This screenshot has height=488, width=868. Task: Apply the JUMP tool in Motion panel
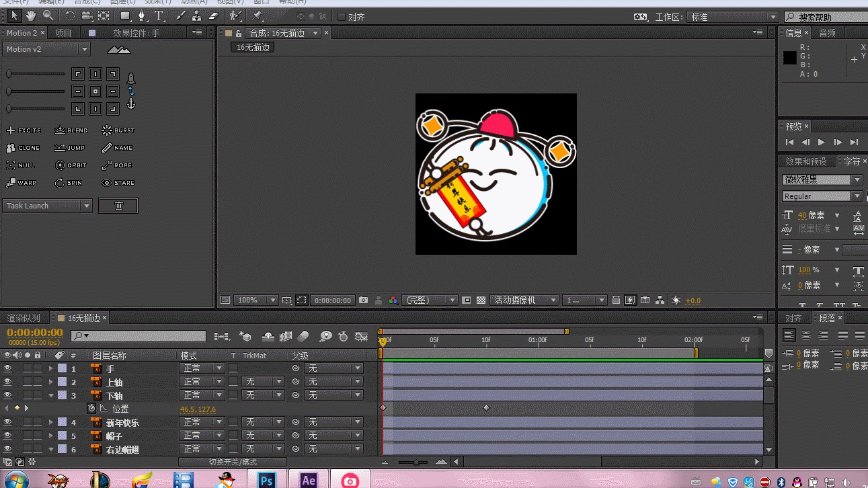click(x=70, y=148)
